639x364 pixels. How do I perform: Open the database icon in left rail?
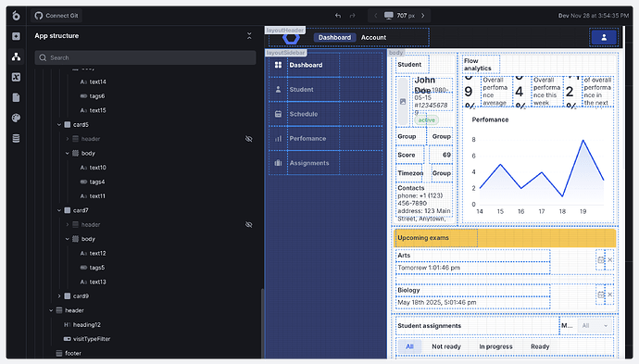16,139
